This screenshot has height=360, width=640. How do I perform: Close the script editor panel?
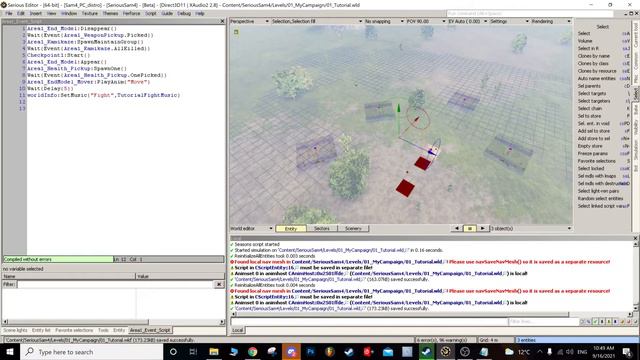pyautogui.click(x=222, y=21)
